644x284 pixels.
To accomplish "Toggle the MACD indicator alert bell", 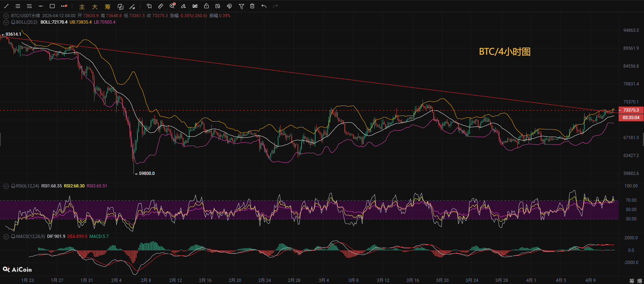I will tap(13, 236).
